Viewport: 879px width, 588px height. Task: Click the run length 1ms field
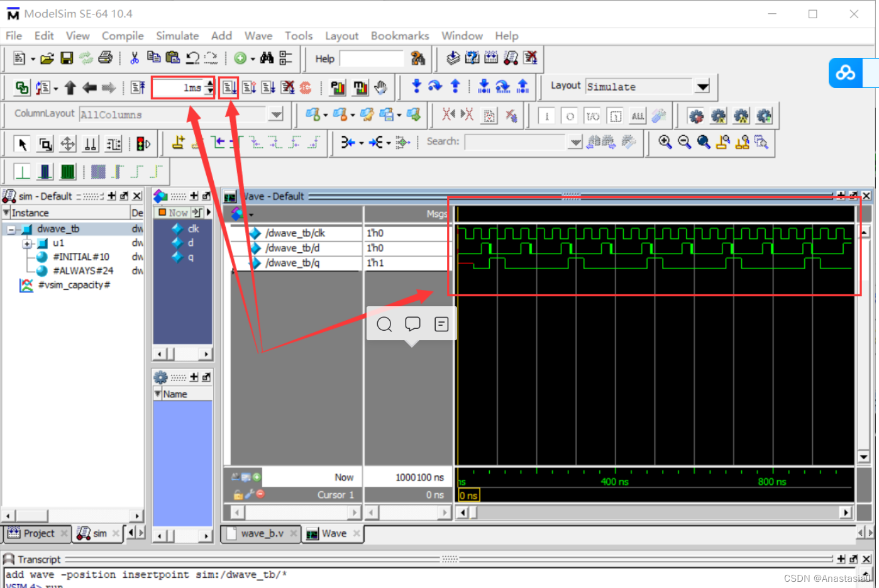(179, 87)
